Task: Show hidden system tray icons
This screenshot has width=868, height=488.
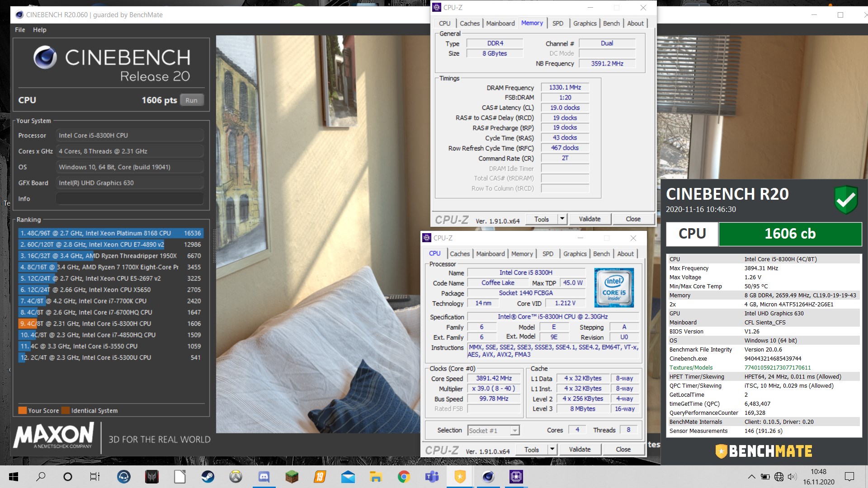Action: 751,477
